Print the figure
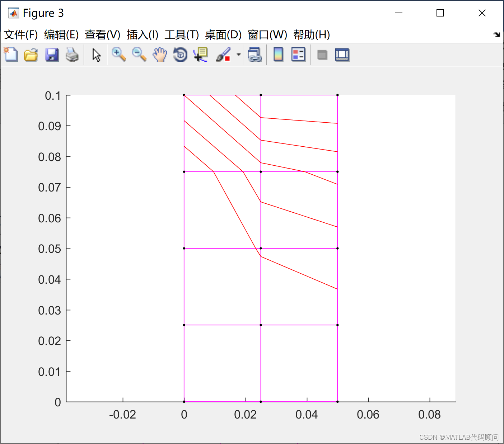 73,55
